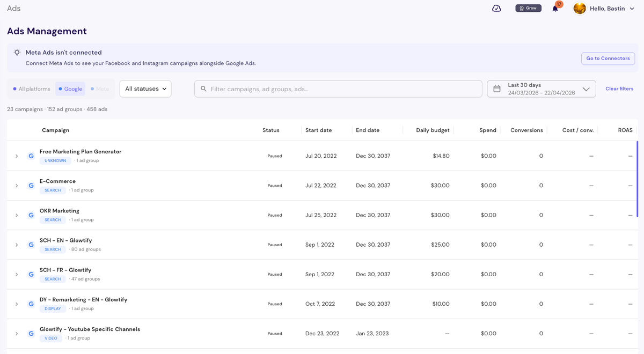Click Clear filters link
This screenshot has height=354, width=644.
click(619, 89)
